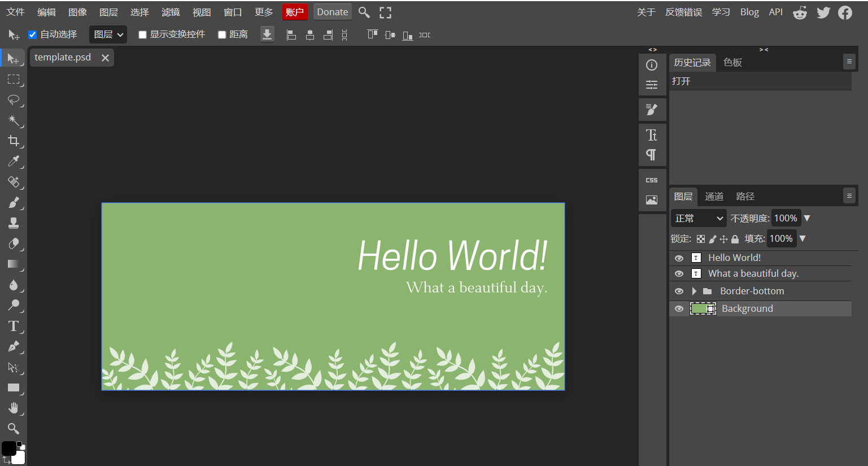Select the Eyedropper tool

point(14,162)
